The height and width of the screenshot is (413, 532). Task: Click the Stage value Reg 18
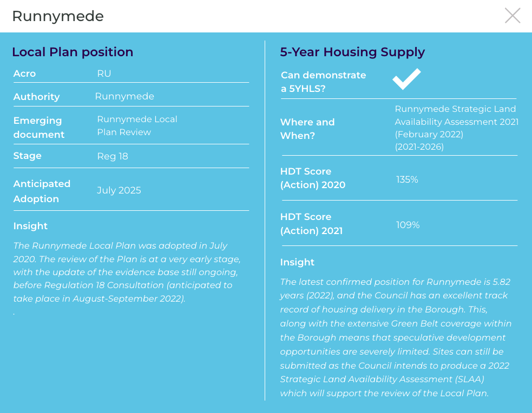(113, 156)
